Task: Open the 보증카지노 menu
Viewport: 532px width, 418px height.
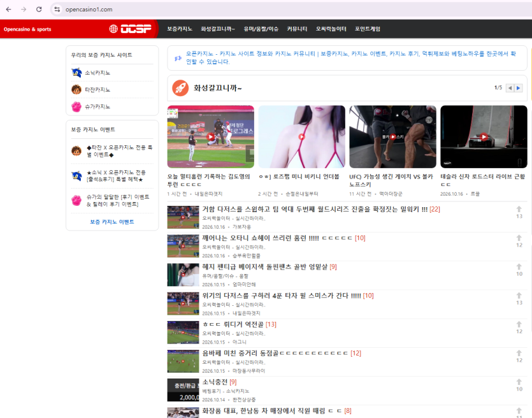Action: pos(180,29)
